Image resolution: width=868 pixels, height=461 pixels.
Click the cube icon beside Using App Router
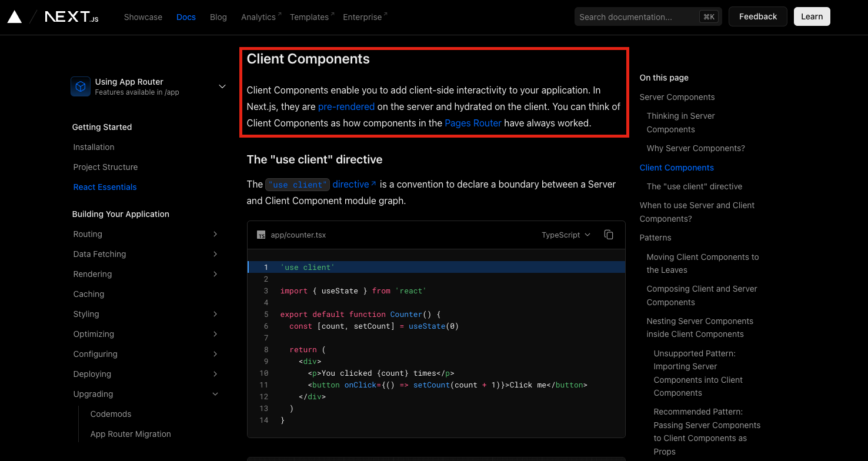(80, 86)
